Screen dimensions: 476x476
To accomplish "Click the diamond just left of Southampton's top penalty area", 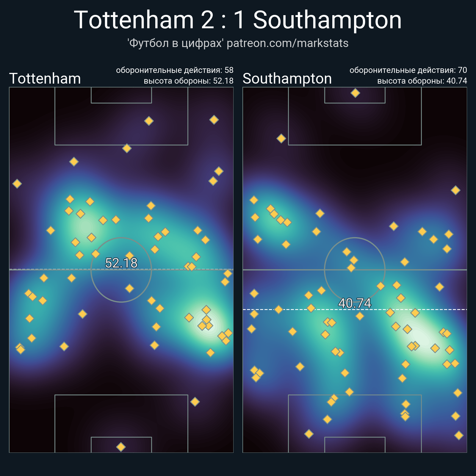I will click(281, 138).
